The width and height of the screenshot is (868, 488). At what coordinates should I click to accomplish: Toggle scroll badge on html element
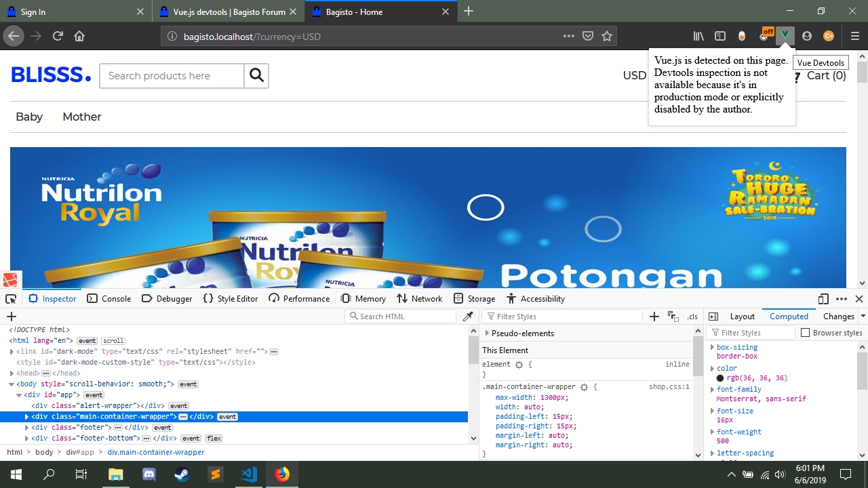113,341
